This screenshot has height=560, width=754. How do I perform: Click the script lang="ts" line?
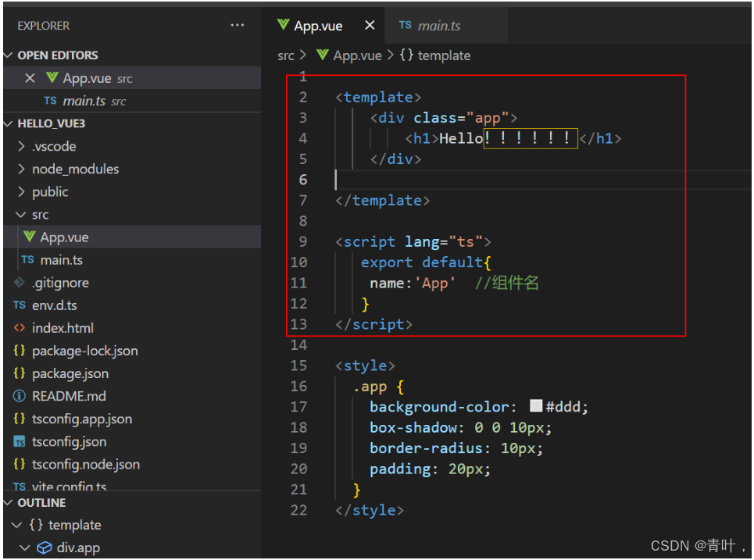[x=413, y=241]
